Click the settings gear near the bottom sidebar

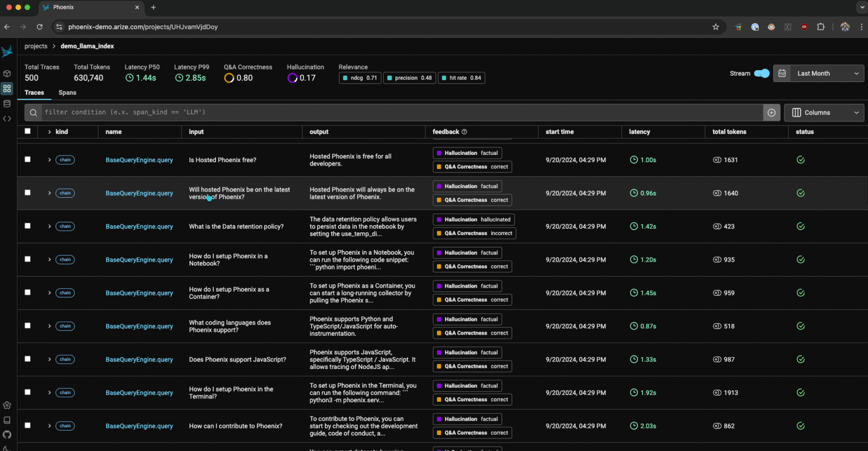tap(7, 405)
